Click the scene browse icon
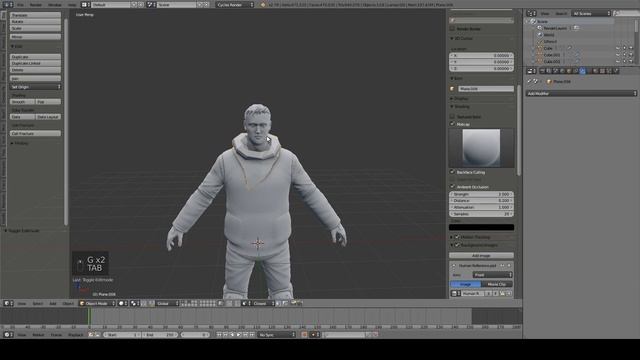The image size is (640, 360). point(151,4)
